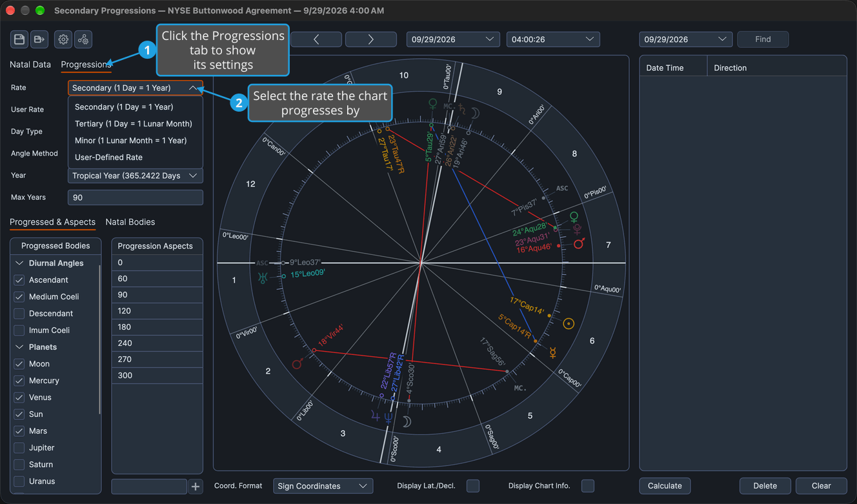Uncheck the Ascendant checkbox
The width and height of the screenshot is (857, 504).
[19, 280]
